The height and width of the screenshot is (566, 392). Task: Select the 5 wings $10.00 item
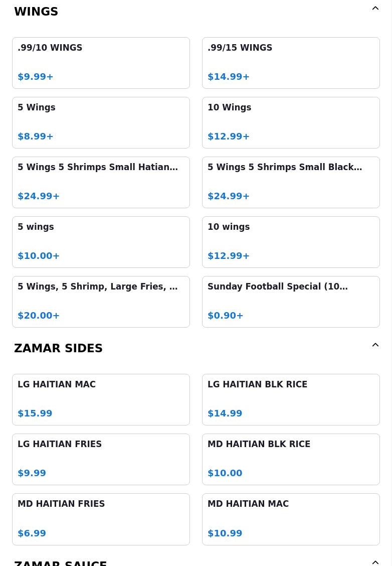[101, 242]
